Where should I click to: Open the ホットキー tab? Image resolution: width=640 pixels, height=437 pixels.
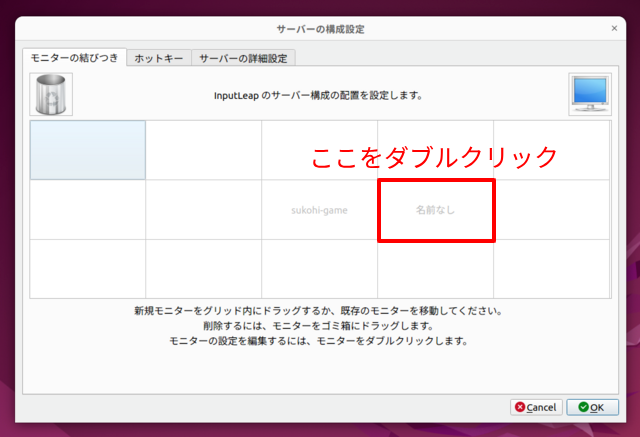click(159, 58)
